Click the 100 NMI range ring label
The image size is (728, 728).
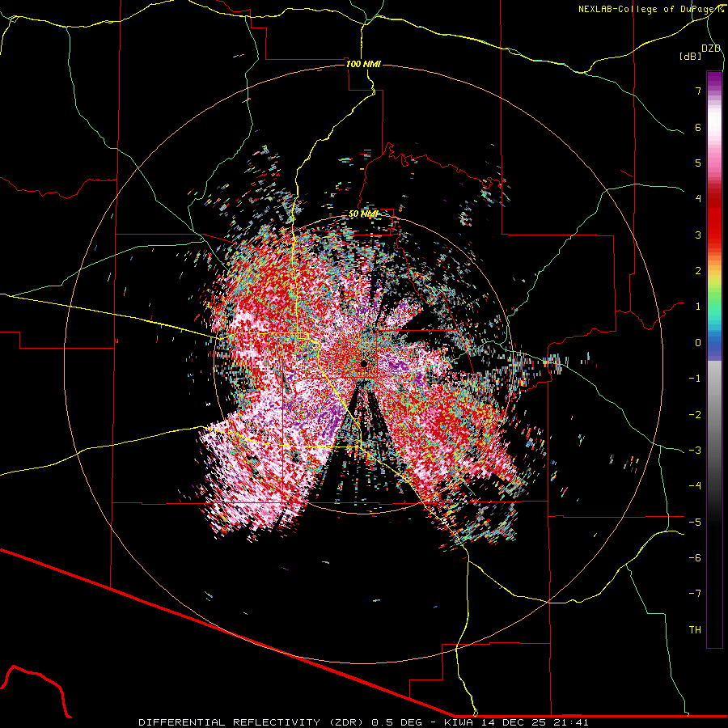click(x=363, y=64)
